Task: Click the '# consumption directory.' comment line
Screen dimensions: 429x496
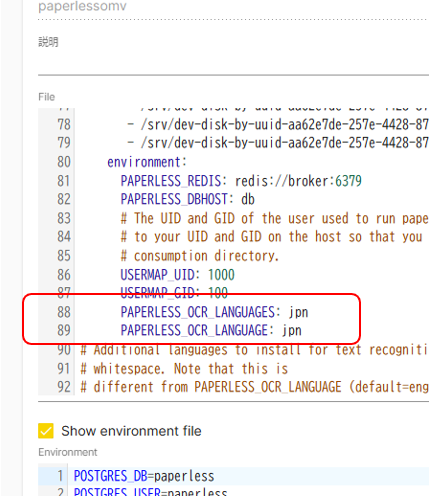Action: [199, 256]
